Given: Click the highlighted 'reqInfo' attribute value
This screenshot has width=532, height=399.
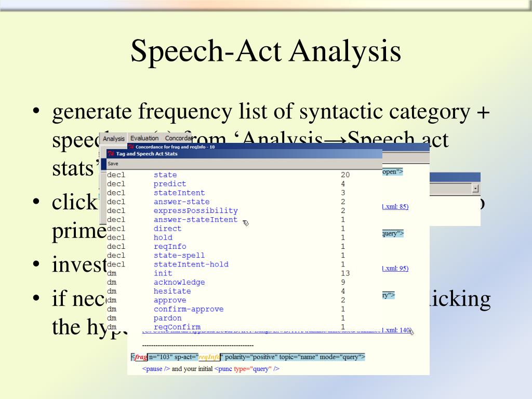Looking at the screenshot, I should pos(209,357).
